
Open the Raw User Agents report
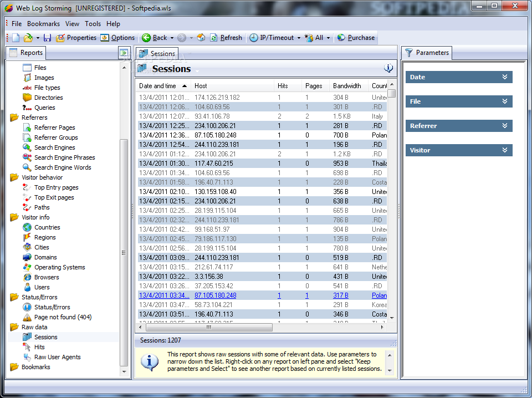52,357
